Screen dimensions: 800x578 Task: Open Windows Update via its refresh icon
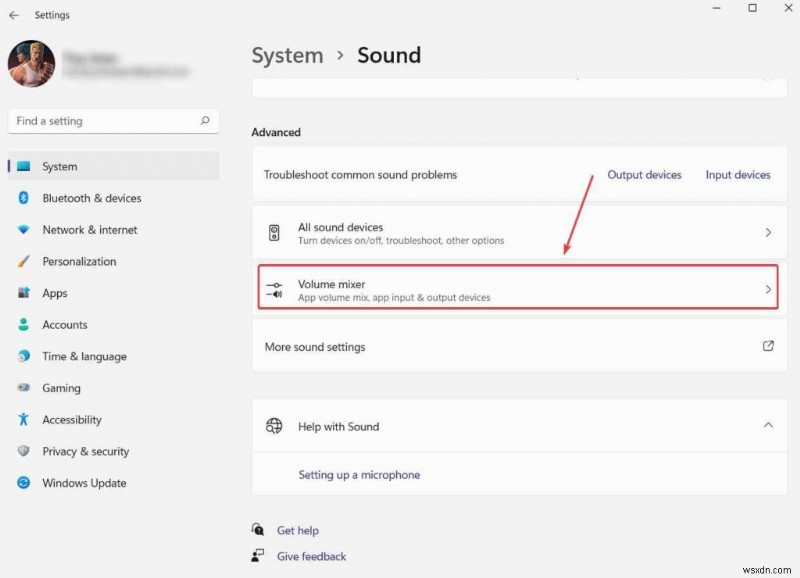[22, 483]
